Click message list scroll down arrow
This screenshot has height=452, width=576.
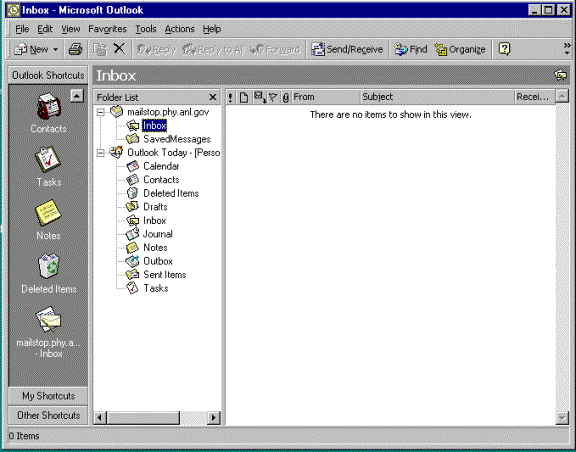(562, 418)
